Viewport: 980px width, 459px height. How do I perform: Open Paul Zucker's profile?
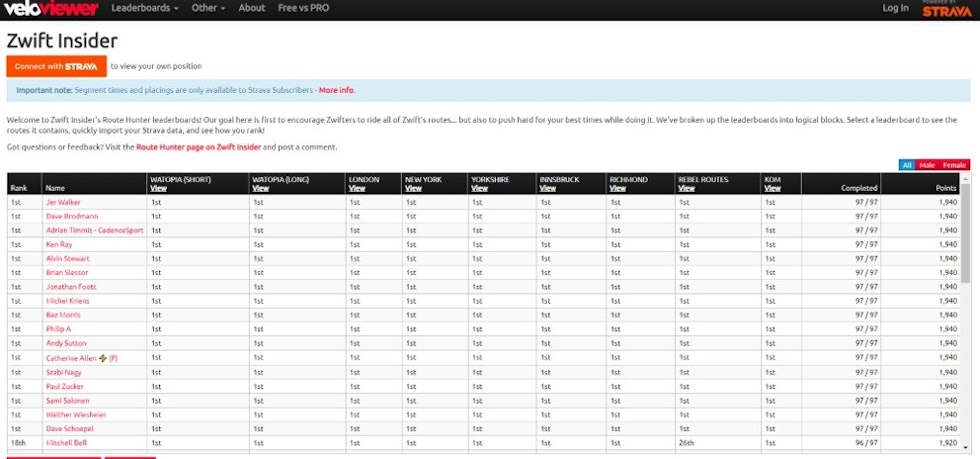point(64,386)
